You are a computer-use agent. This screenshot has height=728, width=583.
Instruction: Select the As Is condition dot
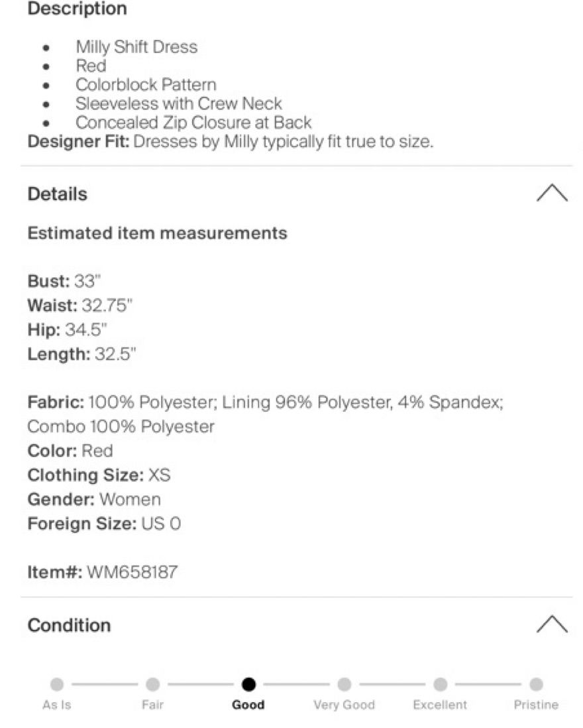(57, 684)
